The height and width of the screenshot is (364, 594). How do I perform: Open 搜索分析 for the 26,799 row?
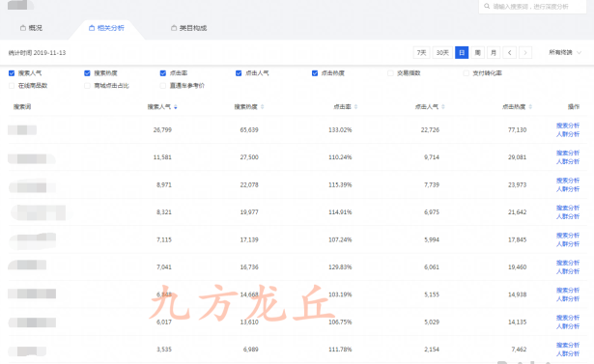(x=568, y=126)
